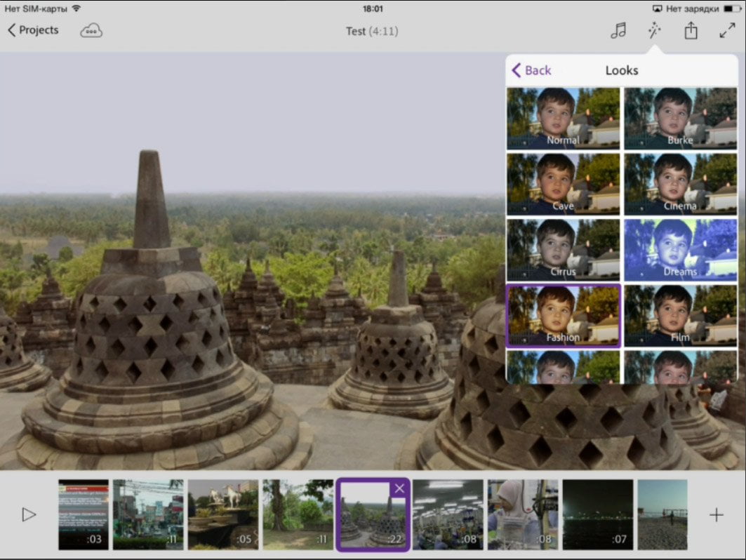Choose the Dreams look
Image resolution: width=746 pixels, height=560 pixels.
[680, 250]
